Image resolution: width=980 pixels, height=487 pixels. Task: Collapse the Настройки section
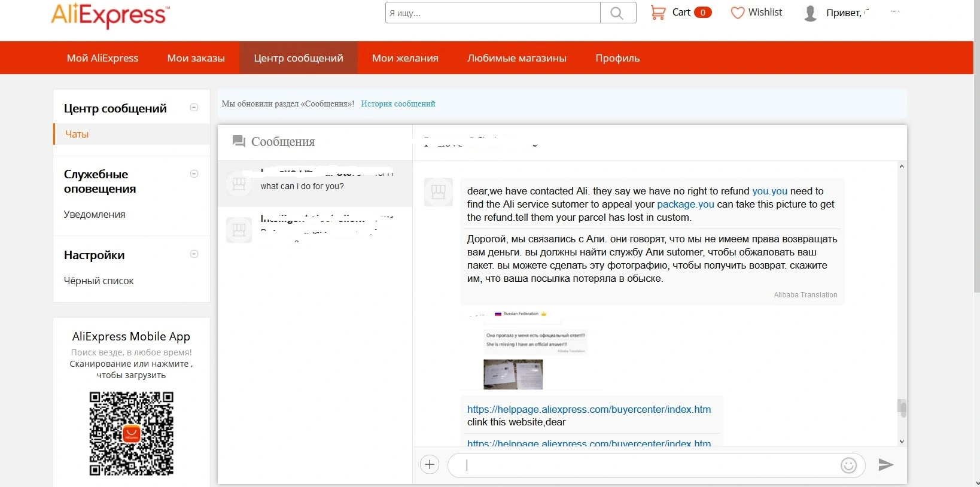point(194,254)
